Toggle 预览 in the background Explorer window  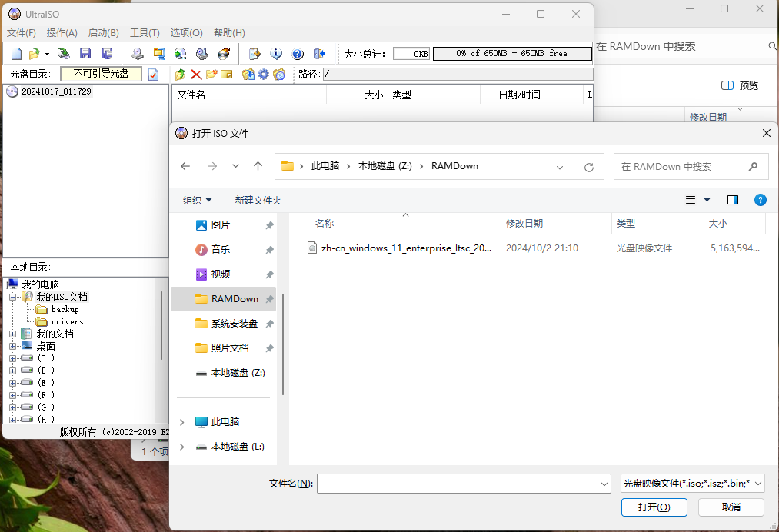click(x=740, y=85)
